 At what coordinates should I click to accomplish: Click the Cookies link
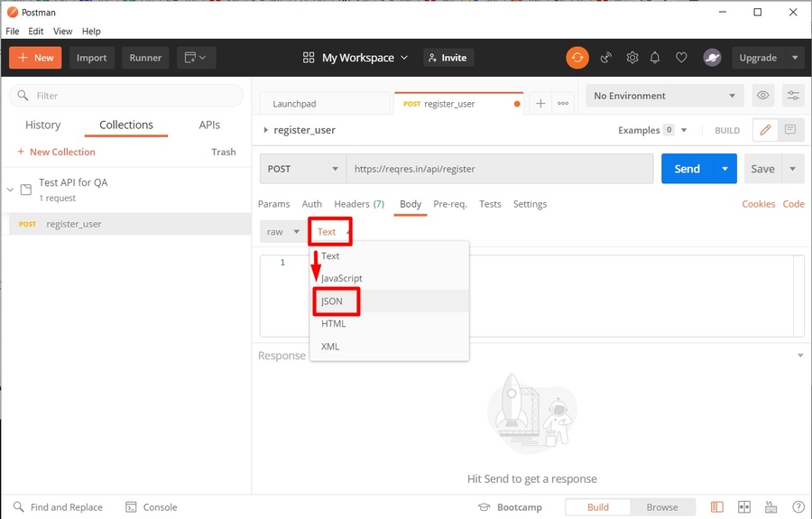point(758,204)
